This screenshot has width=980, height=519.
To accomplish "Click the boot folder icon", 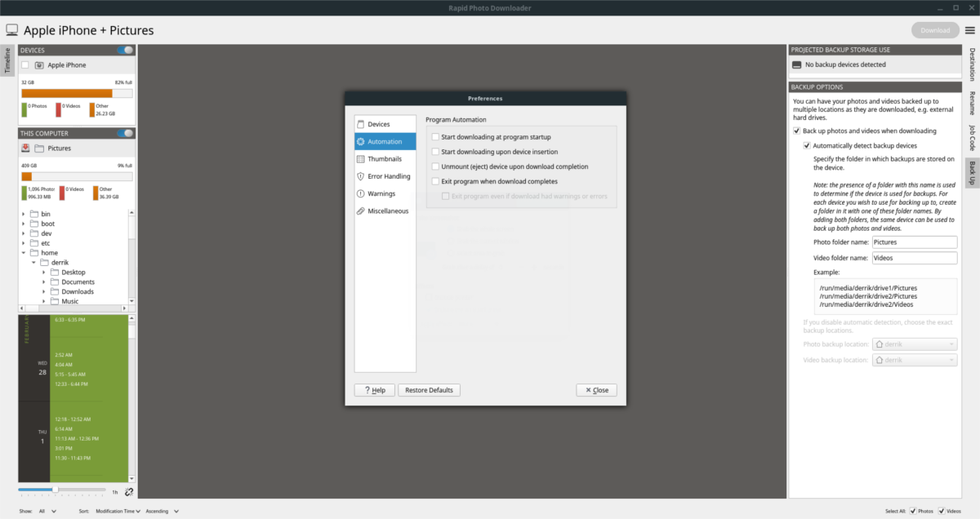I will coord(34,224).
